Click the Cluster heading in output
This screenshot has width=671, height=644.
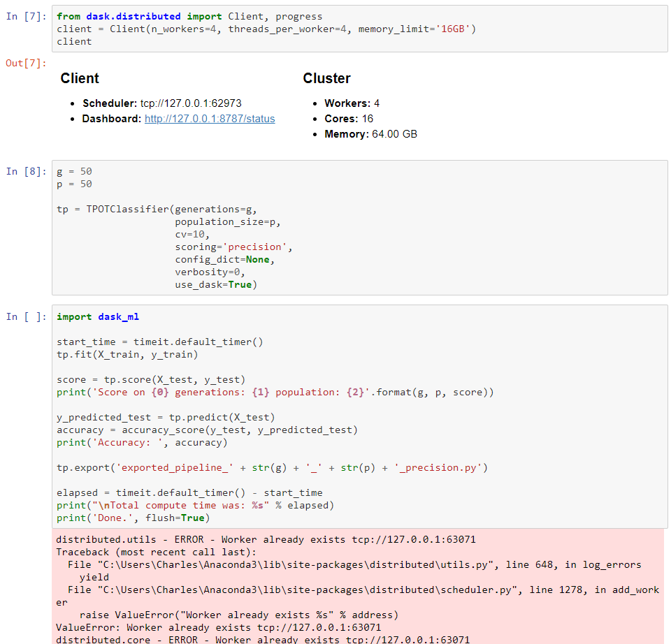(x=326, y=78)
